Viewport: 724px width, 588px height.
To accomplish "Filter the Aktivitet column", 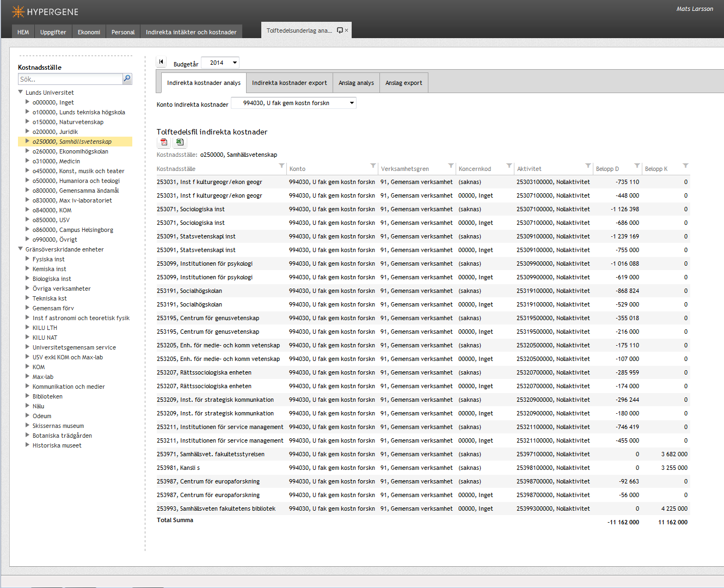I will pos(588,166).
